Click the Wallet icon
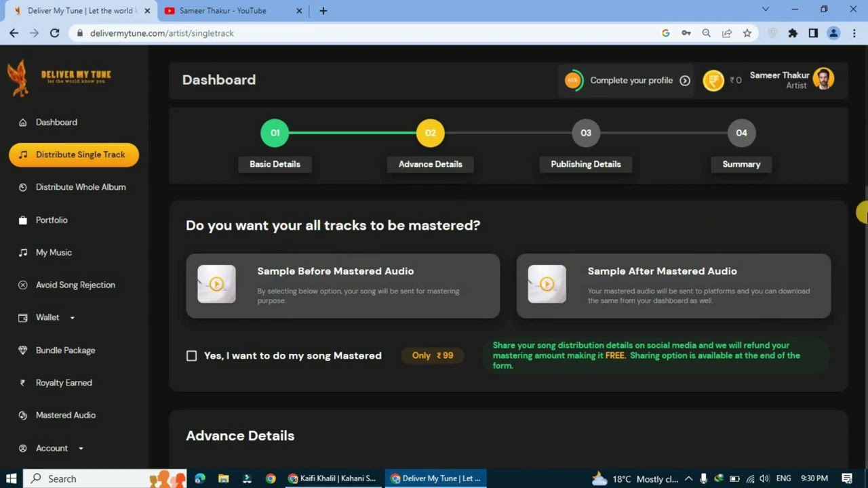 [x=22, y=318]
